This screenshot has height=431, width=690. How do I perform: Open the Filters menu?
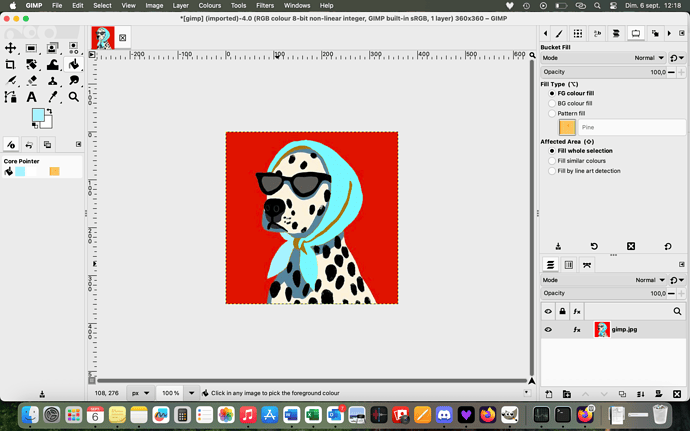[265, 6]
